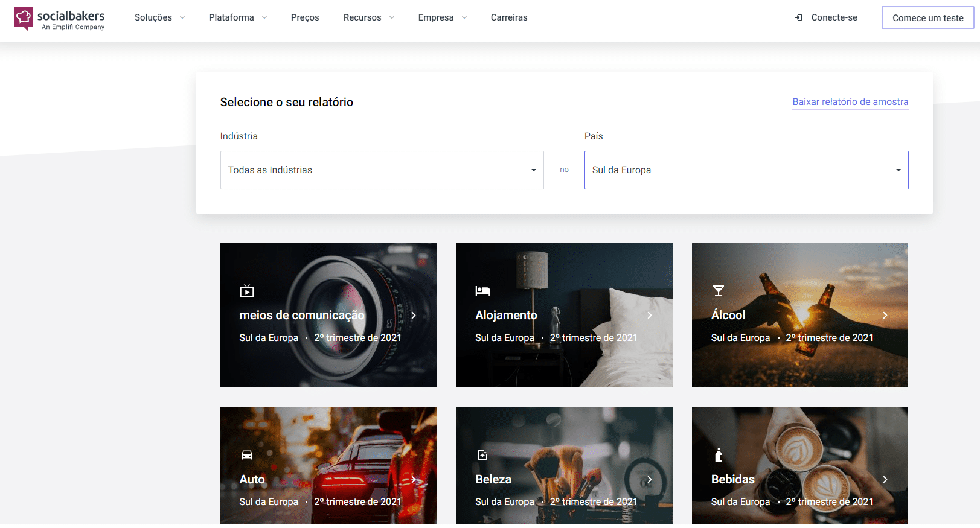Click the bed icon on Alojamento card
980x528 pixels.
click(482, 291)
